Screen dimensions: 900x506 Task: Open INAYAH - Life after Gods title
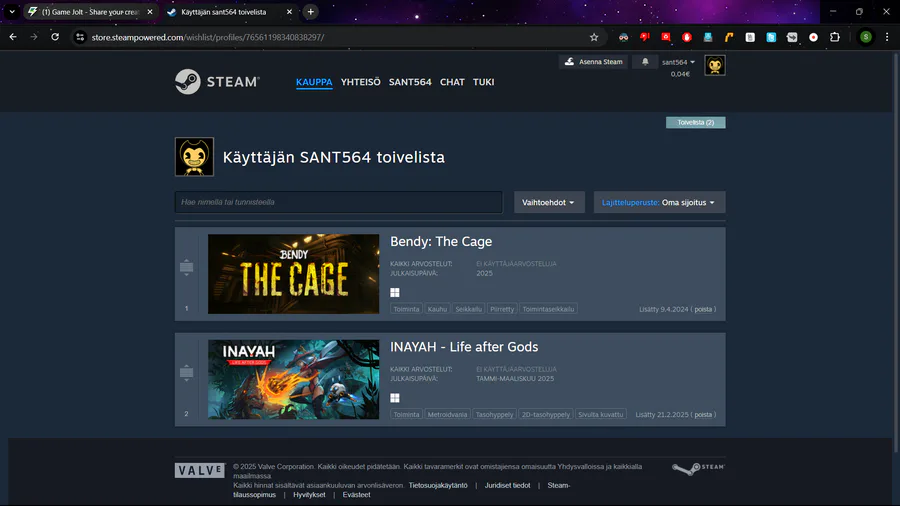(x=464, y=347)
